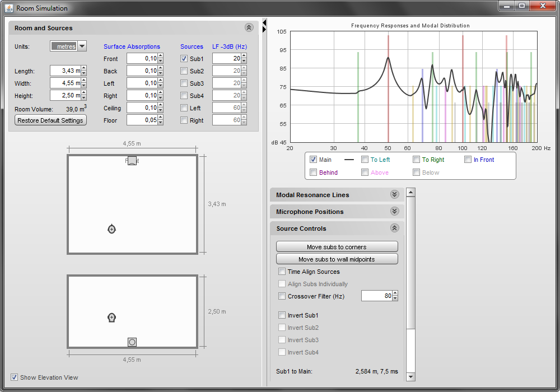Viewport: 560px width, 392px height.
Task: Uncheck the Main trace checkbox
Action: (313, 160)
